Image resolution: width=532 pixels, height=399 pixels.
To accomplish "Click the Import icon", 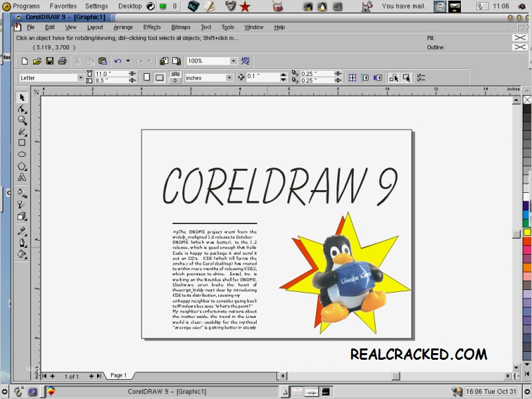I will pos(164,61).
